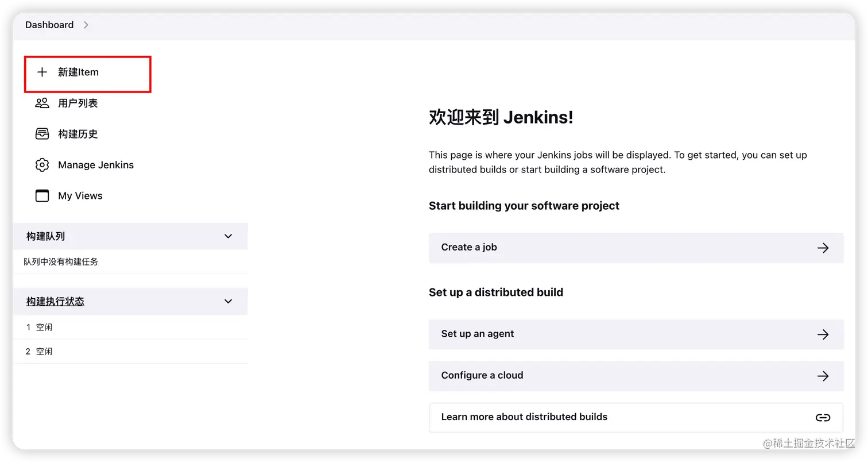Click the breadcrumb chevron after Dashboard

point(86,25)
